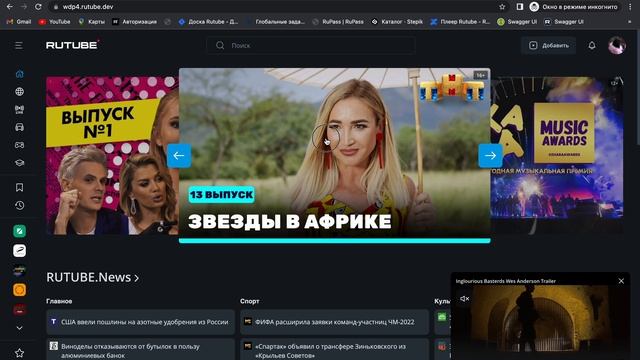
Task: Show previous carousel slide
Action: coord(179,156)
